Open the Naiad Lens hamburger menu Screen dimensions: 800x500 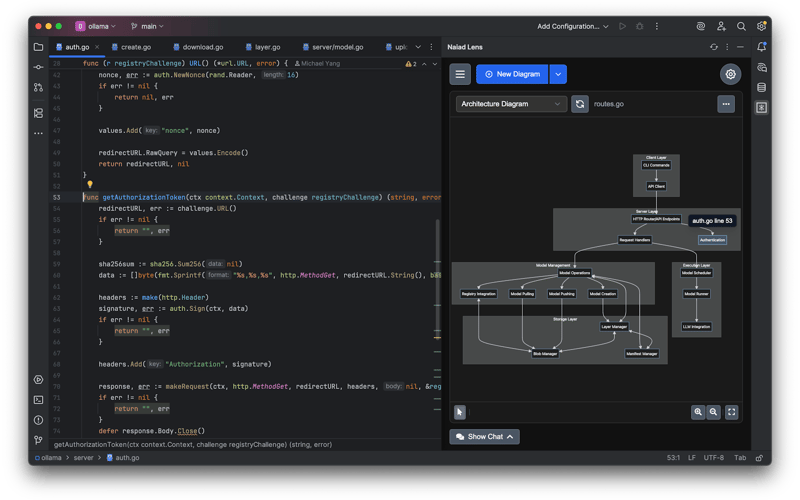click(x=460, y=74)
